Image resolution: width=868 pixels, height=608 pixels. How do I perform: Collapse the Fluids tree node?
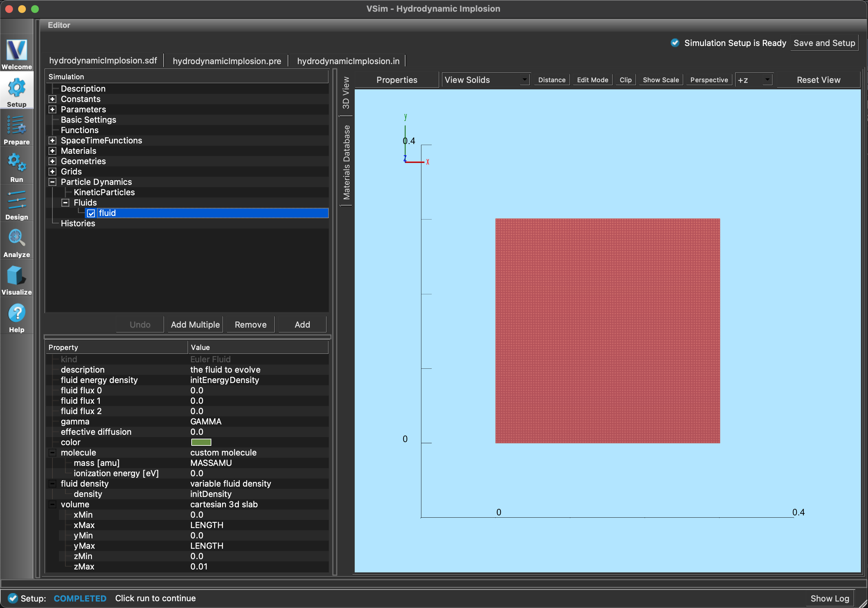(65, 203)
